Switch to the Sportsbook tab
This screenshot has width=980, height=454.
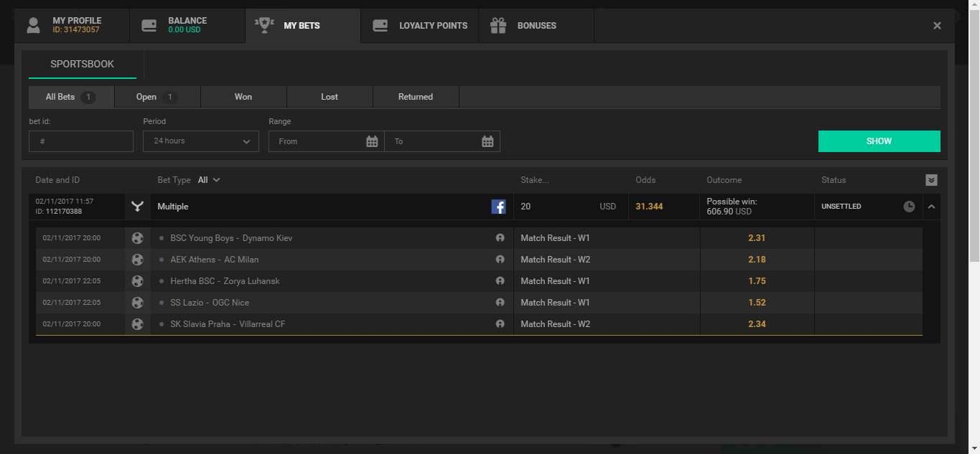click(x=82, y=64)
